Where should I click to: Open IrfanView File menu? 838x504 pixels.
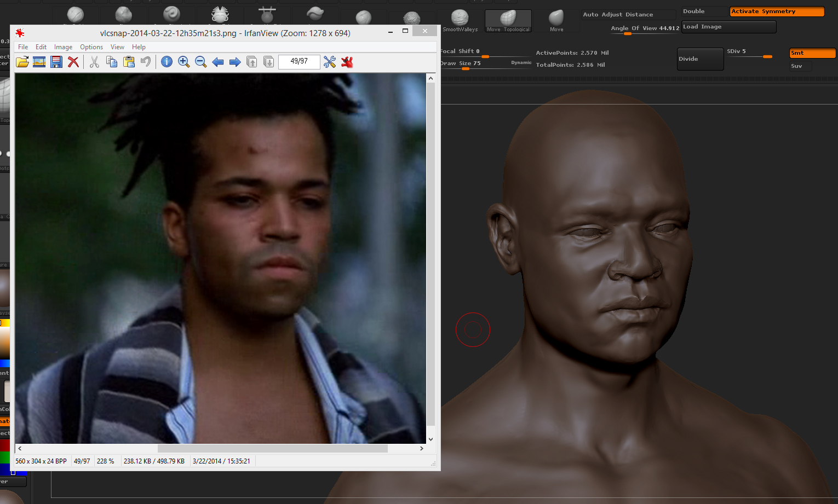23,47
